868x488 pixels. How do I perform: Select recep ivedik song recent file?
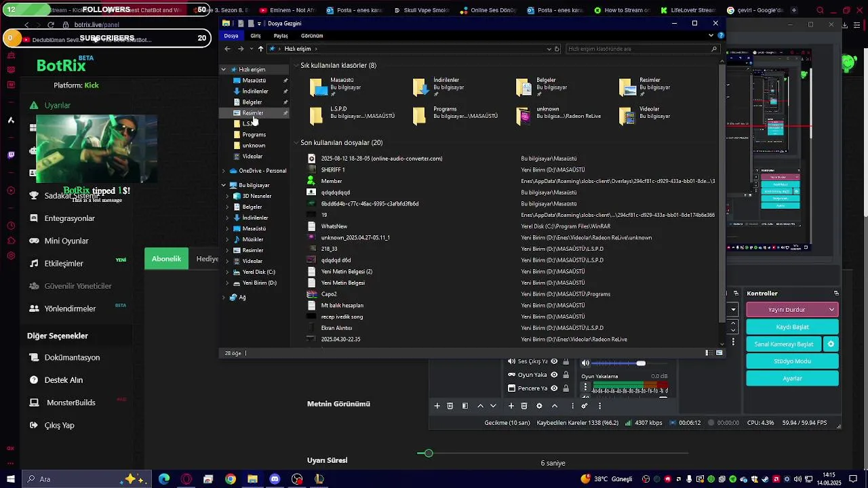342,317
